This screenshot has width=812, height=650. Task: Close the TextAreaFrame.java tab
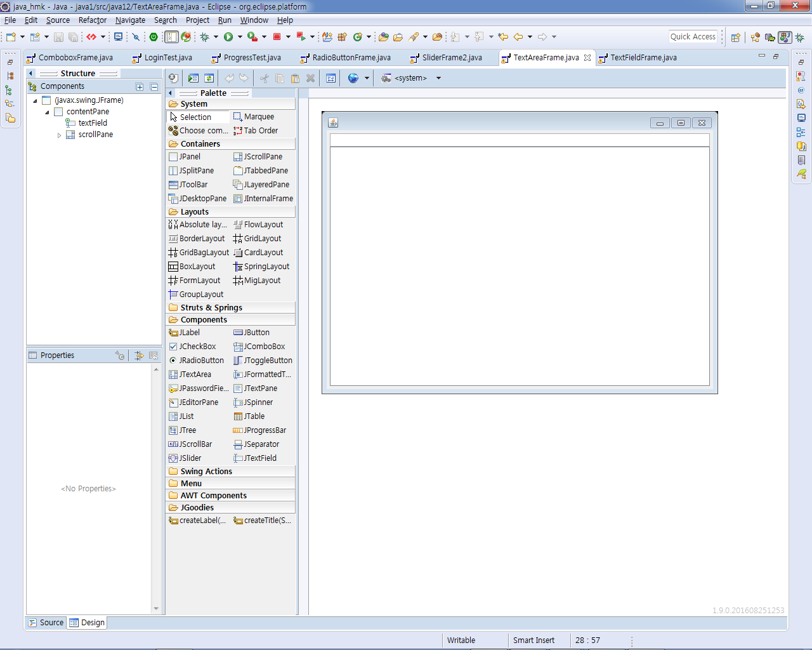587,58
